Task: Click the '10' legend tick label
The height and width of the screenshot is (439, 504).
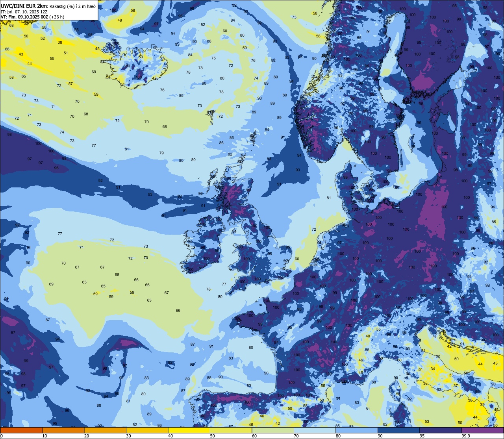Action: (x=44, y=436)
